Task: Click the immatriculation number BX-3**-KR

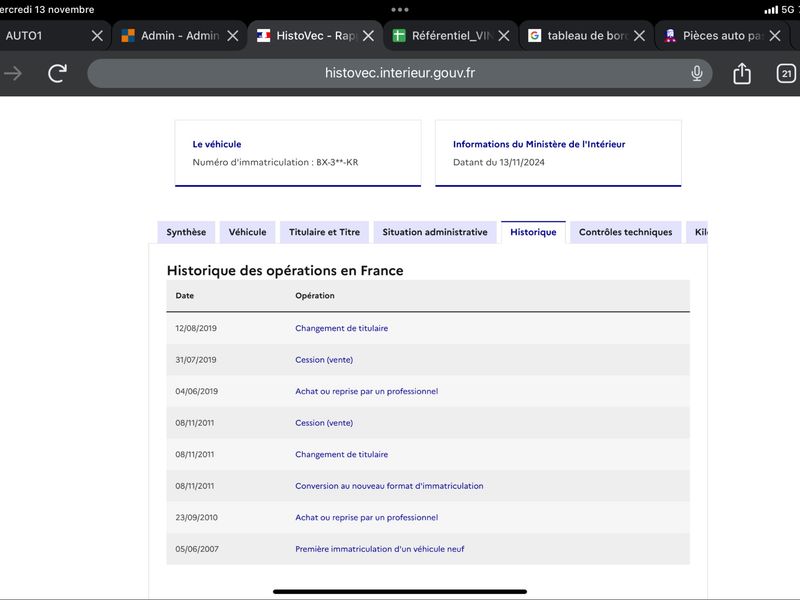Action: click(337, 162)
